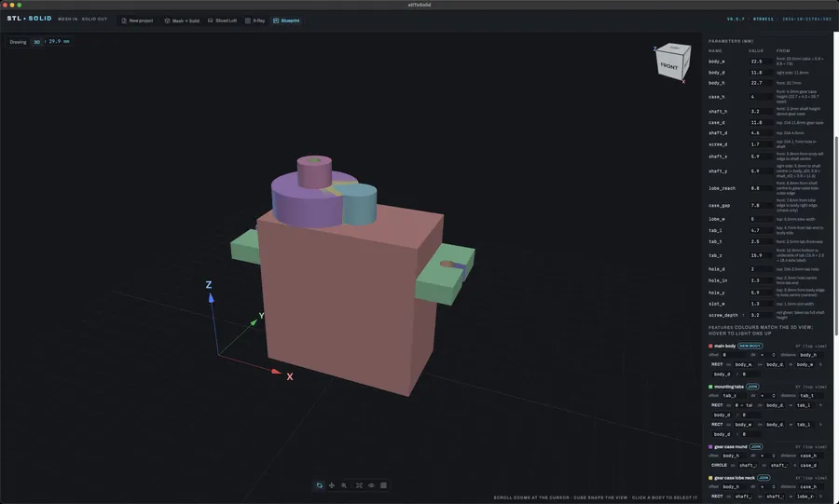
Task: Edit gear case round distance field case_h
Action: [x=812, y=456]
